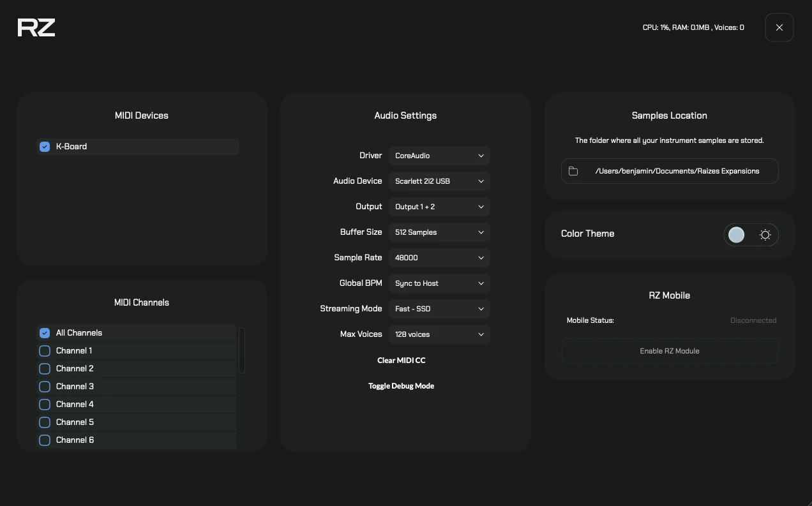This screenshot has width=812, height=506.
Task: Enable Channel 5
Action: [x=44, y=422]
